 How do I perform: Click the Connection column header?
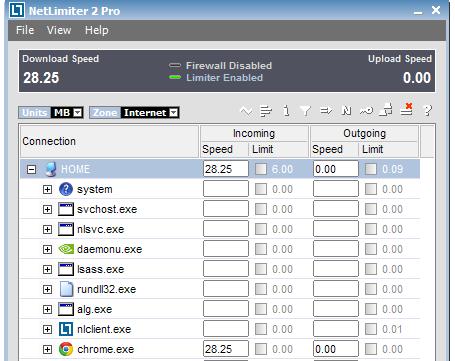[109, 141]
